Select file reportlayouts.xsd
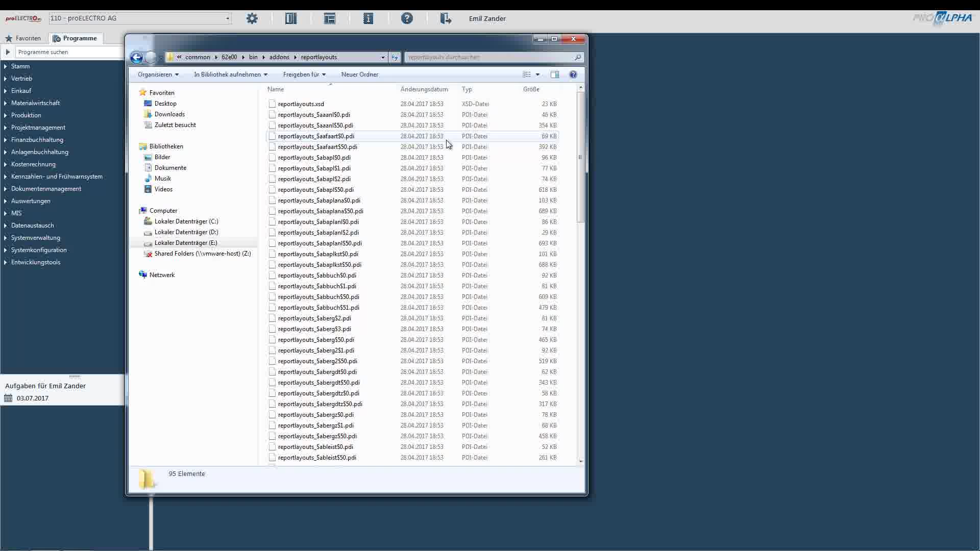The image size is (980, 551). pyautogui.click(x=301, y=104)
